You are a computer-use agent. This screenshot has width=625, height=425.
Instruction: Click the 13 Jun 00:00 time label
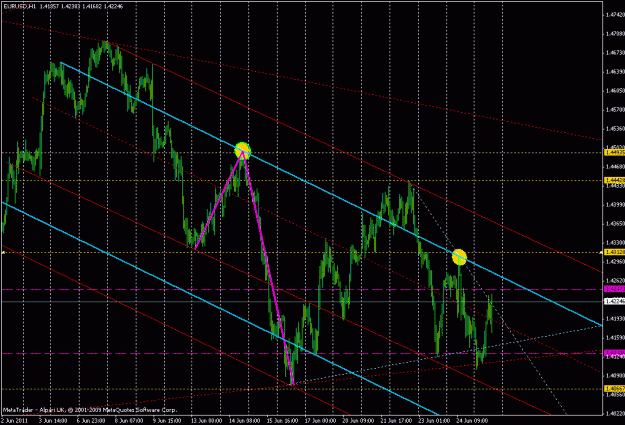[206, 421]
